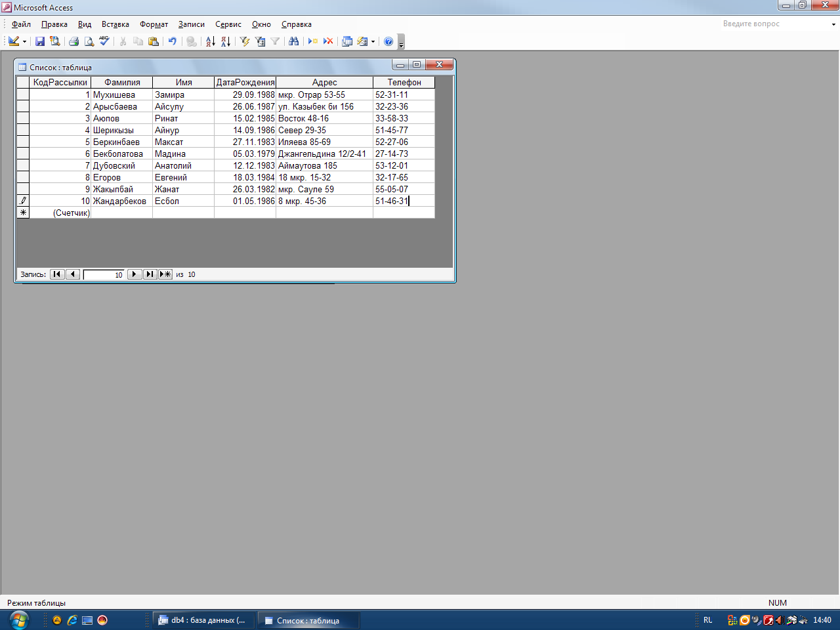Copy selection toolbar icon

138,41
